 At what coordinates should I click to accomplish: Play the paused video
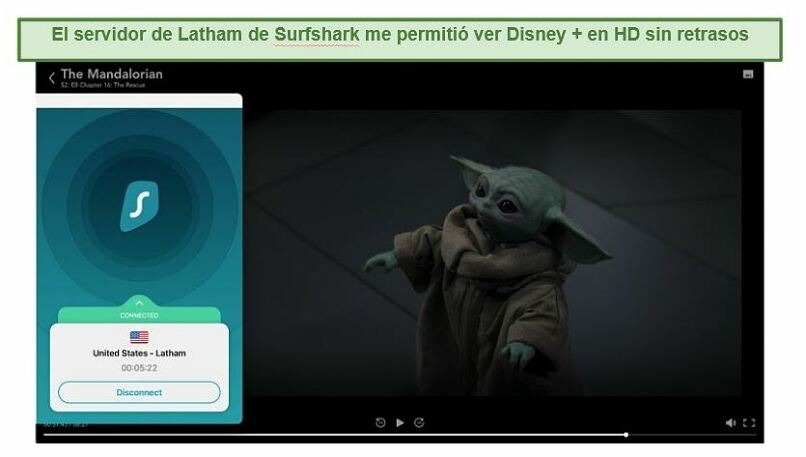(x=400, y=423)
